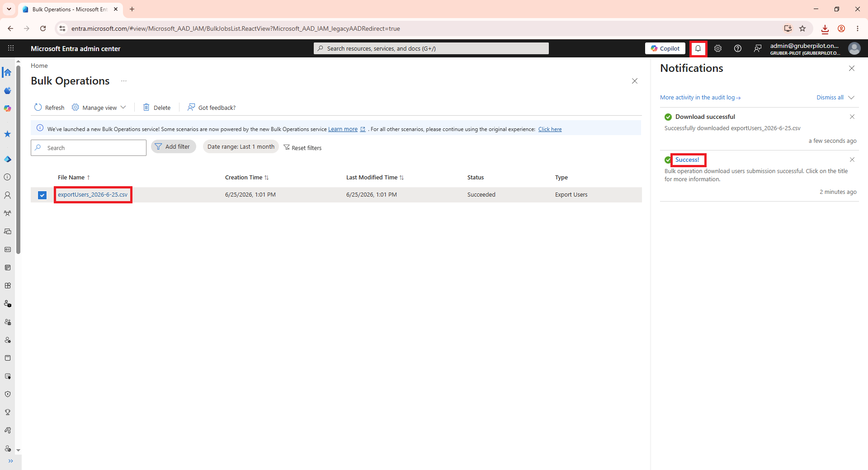The width and height of the screenshot is (868, 470).
Task: Open the Date range: Last 1 month filter
Action: pyautogui.click(x=241, y=146)
